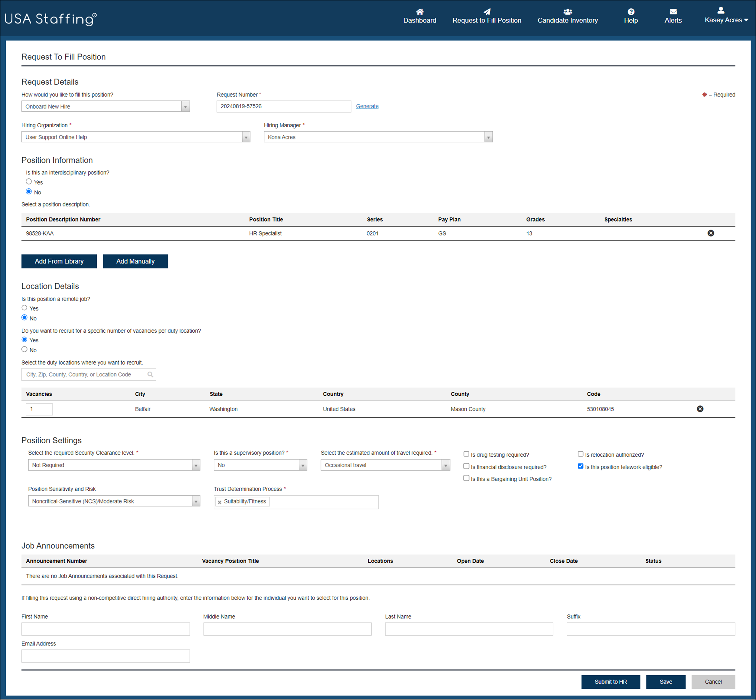Viewport: 756px width, 700px height.
Task: Expand the Security Clearance level dropdown
Action: 196,465
